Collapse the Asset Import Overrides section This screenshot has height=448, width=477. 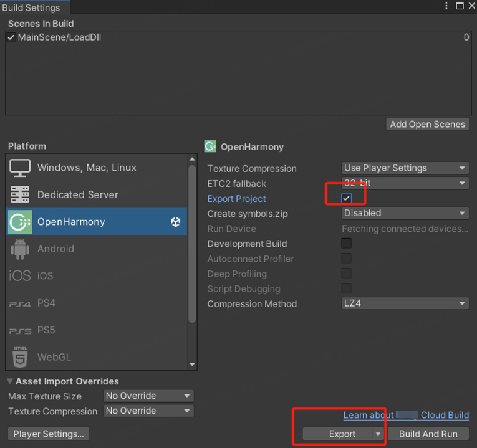11,381
